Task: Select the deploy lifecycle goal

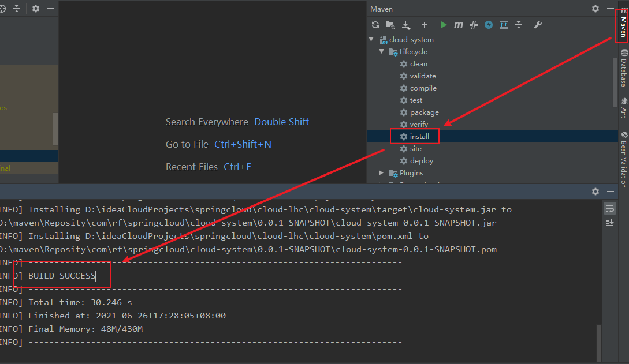Action: tap(417, 160)
